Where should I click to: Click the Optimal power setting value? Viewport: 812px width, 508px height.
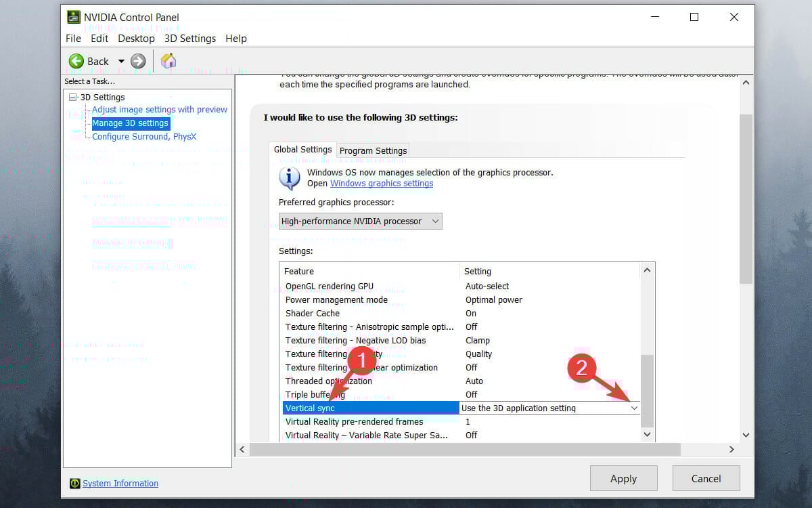tap(494, 300)
